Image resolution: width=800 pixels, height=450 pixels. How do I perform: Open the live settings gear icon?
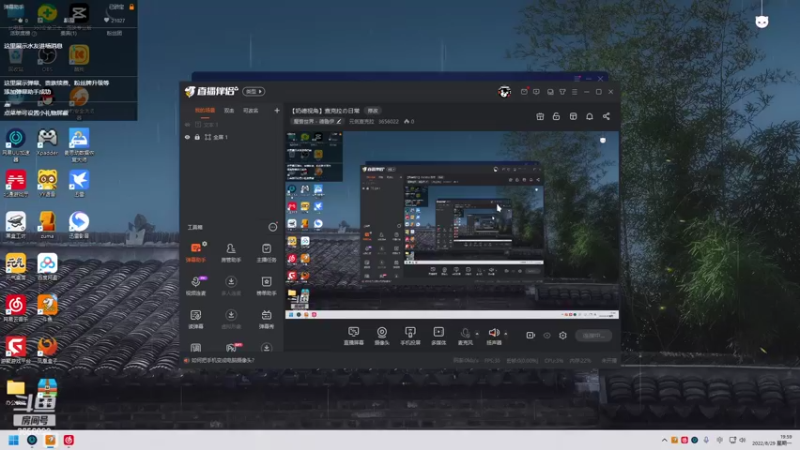coord(563,335)
